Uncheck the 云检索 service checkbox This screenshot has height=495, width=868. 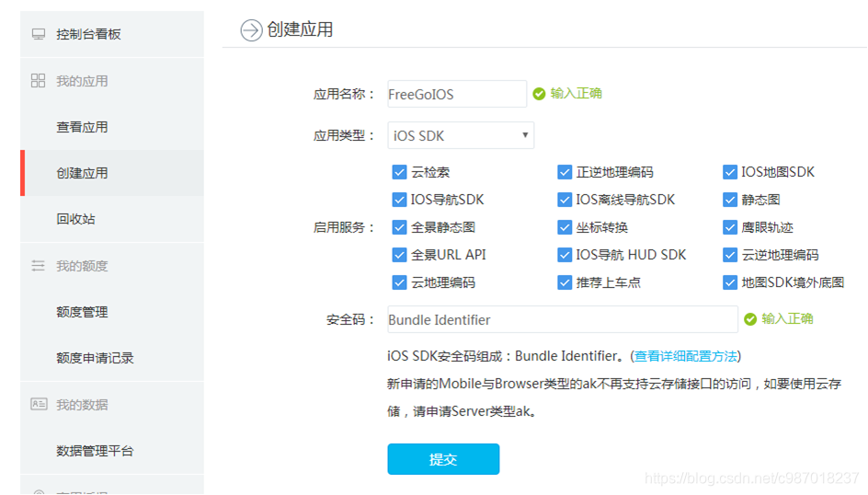tap(399, 172)
